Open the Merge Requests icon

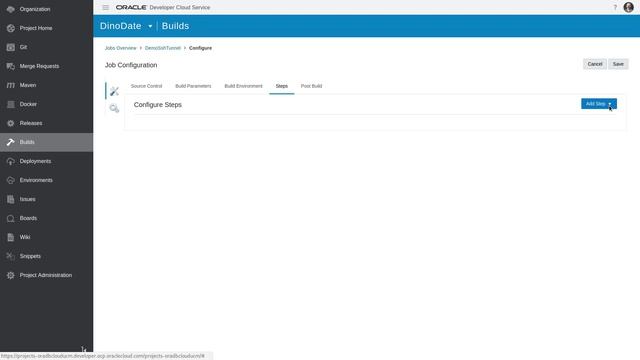point(11,66)
